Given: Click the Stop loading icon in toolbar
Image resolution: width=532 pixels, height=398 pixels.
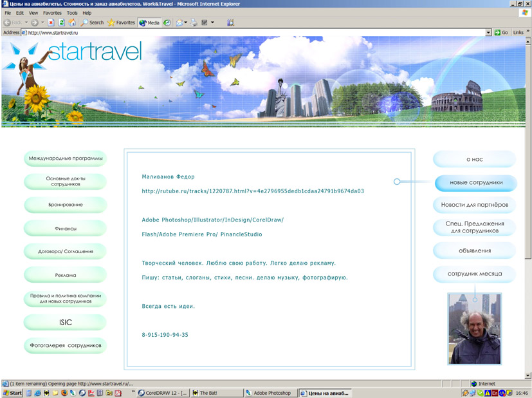Looking at the screenshot, I should pyautogui.click(x=51, y=23).
